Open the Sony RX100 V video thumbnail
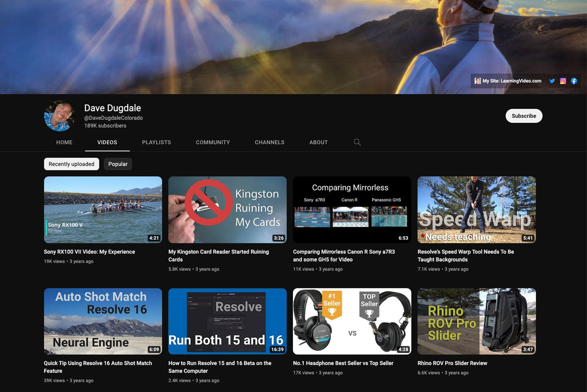 coord(103,209)
